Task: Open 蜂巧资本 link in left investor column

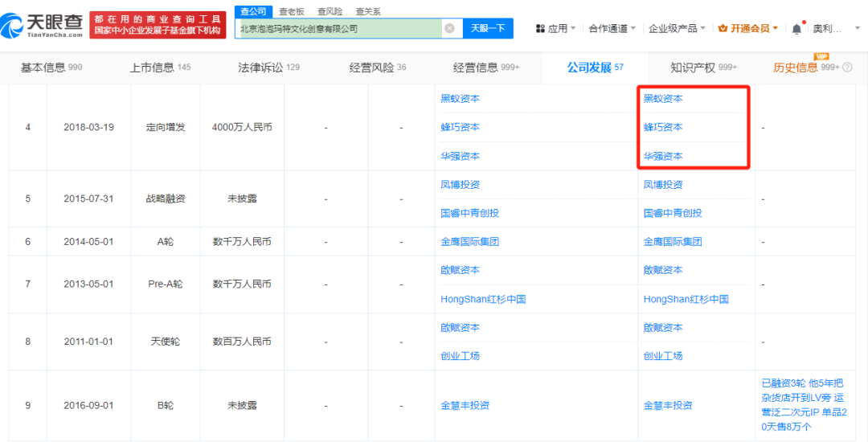Action: (x=460, y=127)
